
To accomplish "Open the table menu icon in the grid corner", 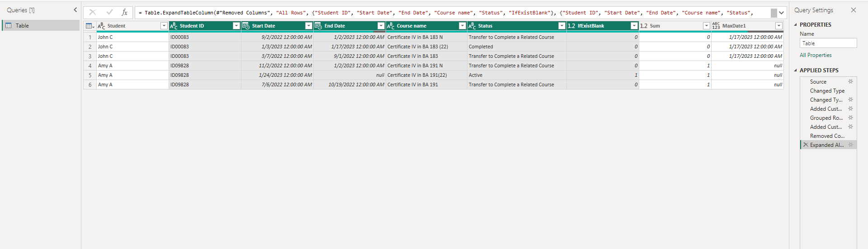I will pos(90,26).
